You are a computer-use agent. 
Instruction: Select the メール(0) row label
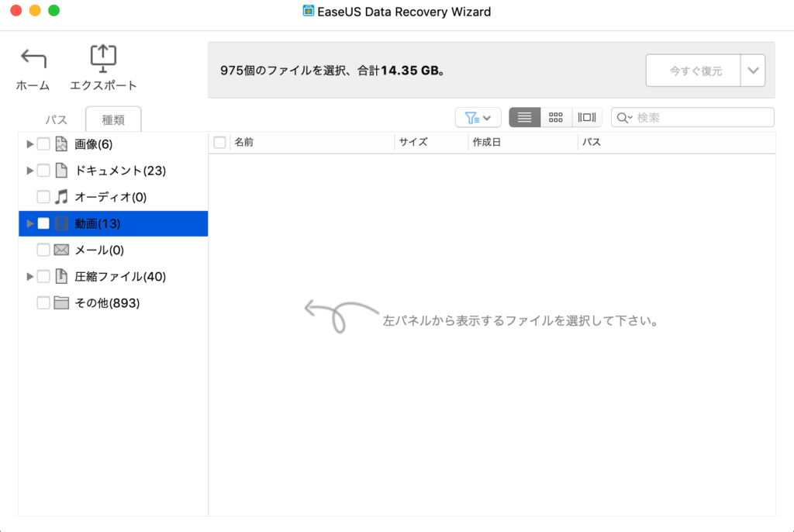[x=99, y=250]
